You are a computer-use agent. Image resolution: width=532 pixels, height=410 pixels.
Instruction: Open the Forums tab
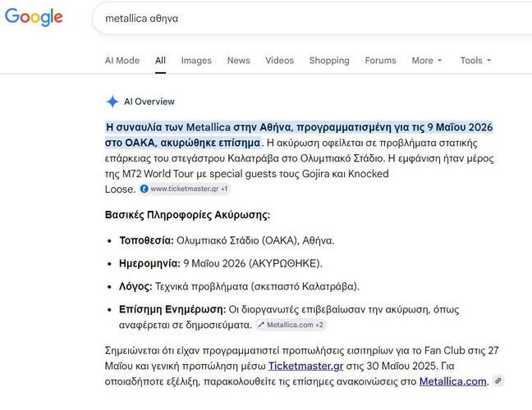[x=380, y=61]
